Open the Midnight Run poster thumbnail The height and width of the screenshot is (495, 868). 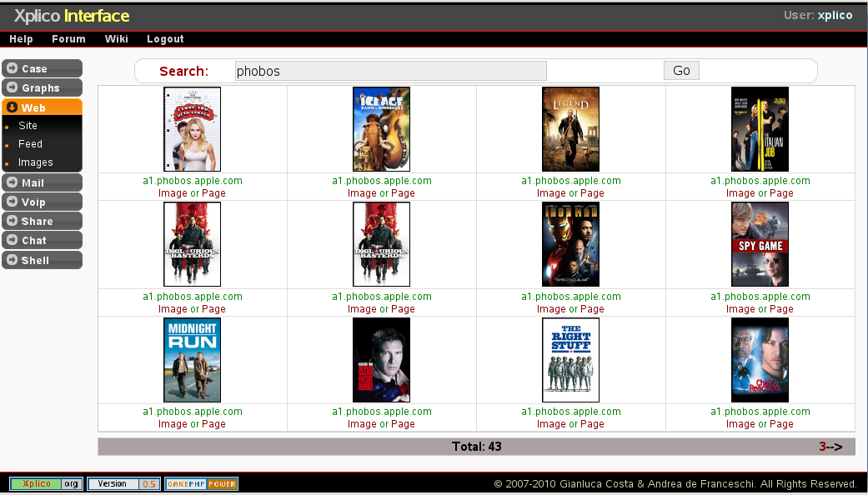click(192, 360)
